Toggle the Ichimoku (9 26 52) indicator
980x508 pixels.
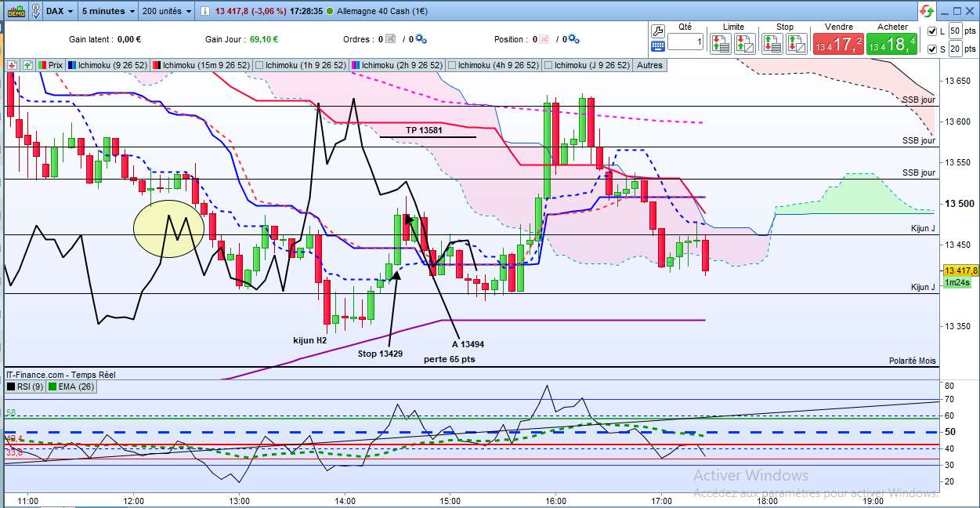pos(107,65)
